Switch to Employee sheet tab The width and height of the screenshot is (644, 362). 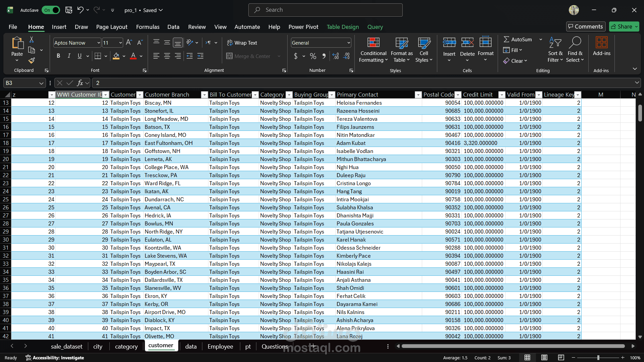[x=220, y=347]
